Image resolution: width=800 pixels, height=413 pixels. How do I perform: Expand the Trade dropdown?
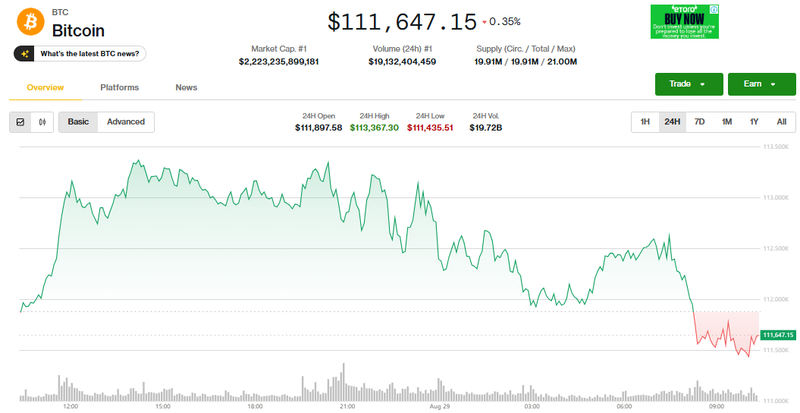[x=688, y=84]
